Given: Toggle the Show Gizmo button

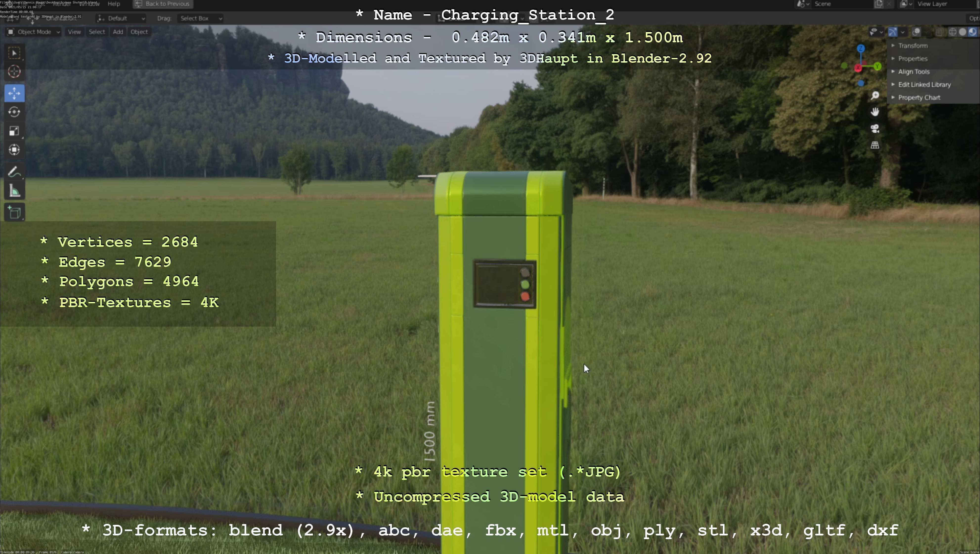Looking at the screenshot, I should (893, 32).
